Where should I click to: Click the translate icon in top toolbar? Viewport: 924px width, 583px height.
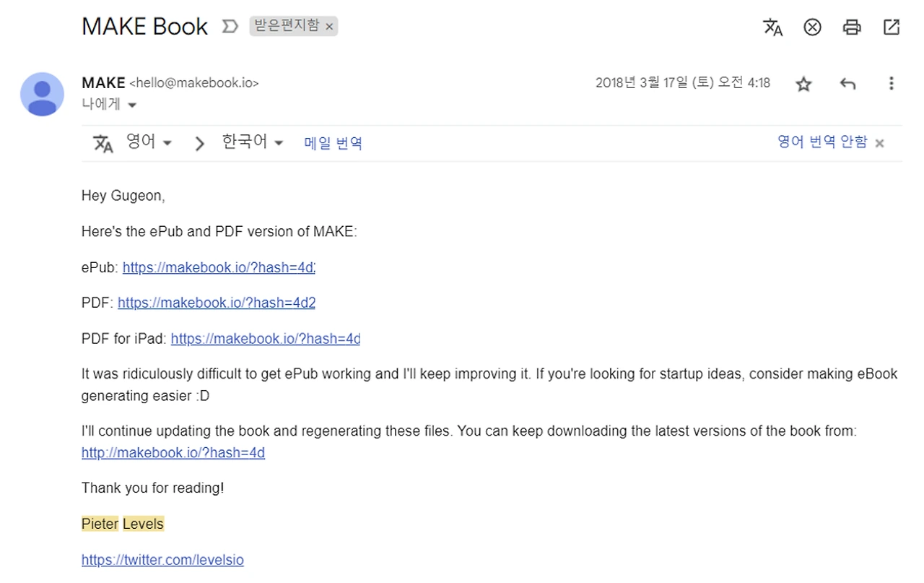click(x=772, y=27)
